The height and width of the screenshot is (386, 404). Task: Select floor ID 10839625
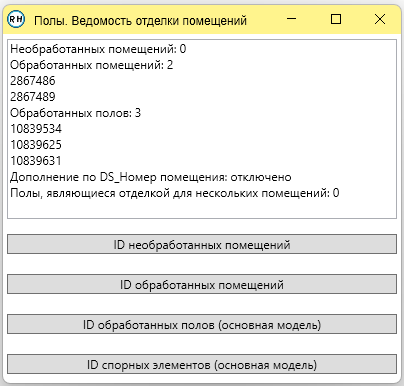36,145
